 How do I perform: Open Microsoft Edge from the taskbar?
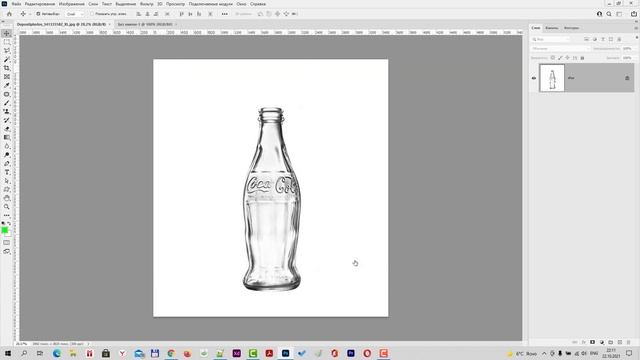coord(57,353)
